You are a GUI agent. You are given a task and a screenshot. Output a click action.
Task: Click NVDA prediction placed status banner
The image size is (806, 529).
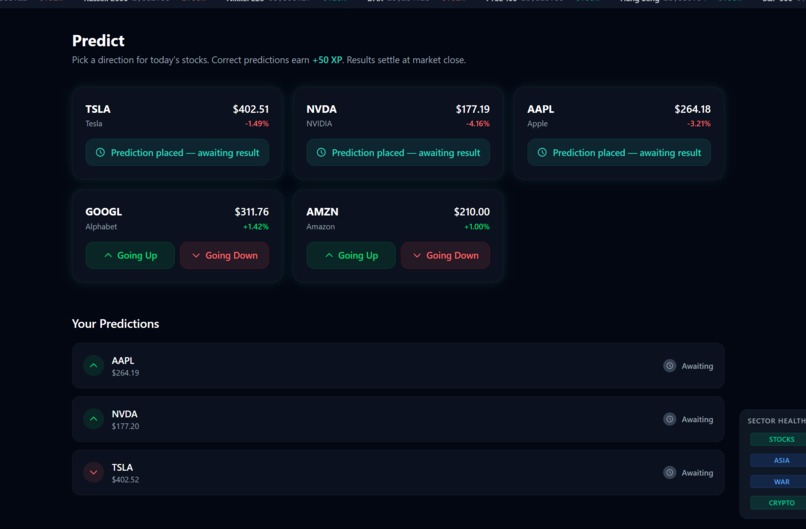[398, 153]
